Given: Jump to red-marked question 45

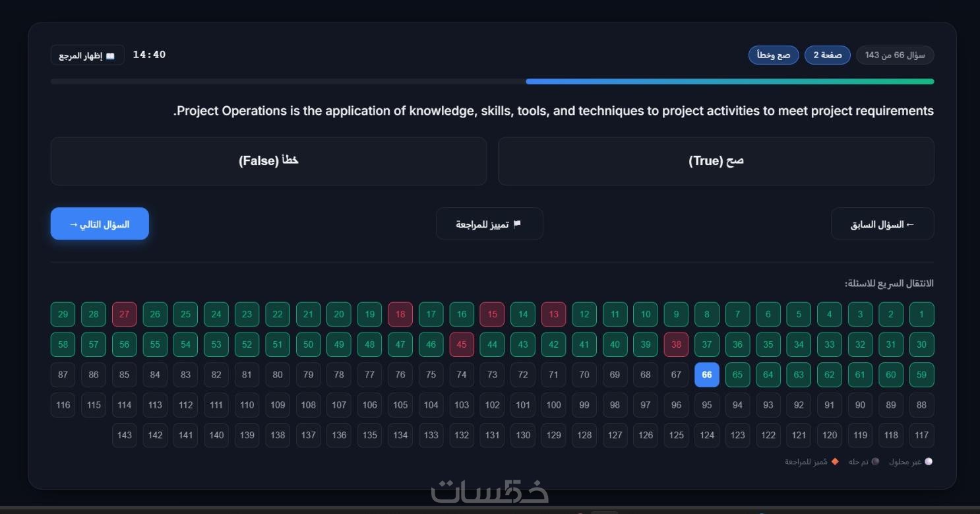Looking at the screenshot, I should 462,344.
